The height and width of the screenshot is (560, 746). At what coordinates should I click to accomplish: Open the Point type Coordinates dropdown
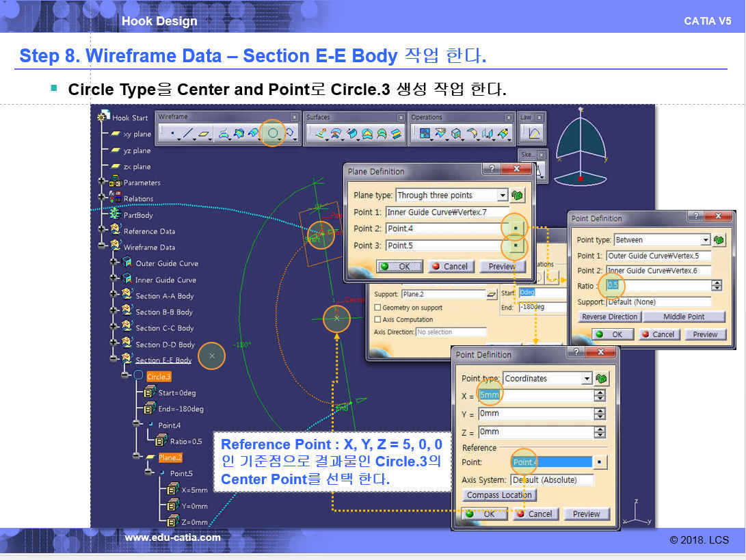[587, 379]
